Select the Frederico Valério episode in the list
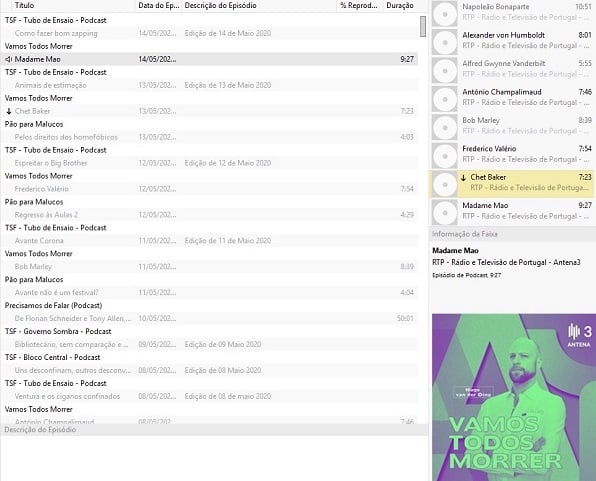Screen dimensions: 596x481 pyautogui.click(x=209, y=189)
